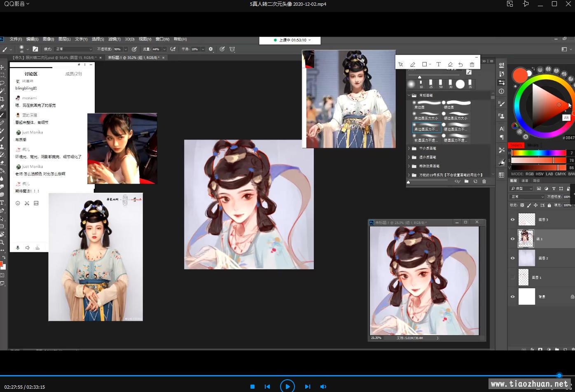Switch to the 未标题-1 document tab

(133, 58)
